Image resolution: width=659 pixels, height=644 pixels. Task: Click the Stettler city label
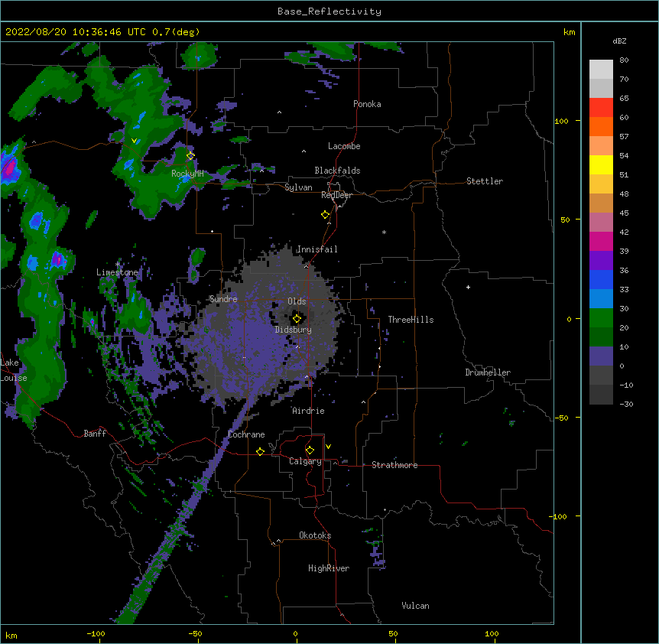click(485, 181)
